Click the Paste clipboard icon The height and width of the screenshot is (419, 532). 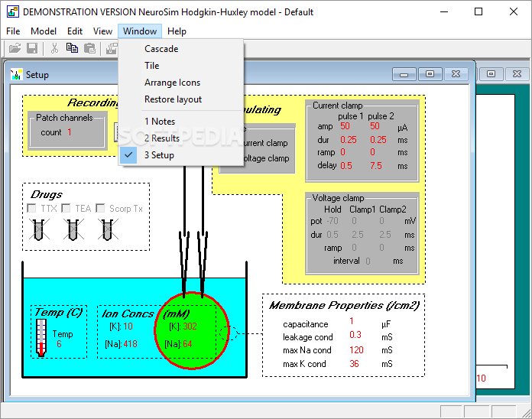tap(89, 48)
